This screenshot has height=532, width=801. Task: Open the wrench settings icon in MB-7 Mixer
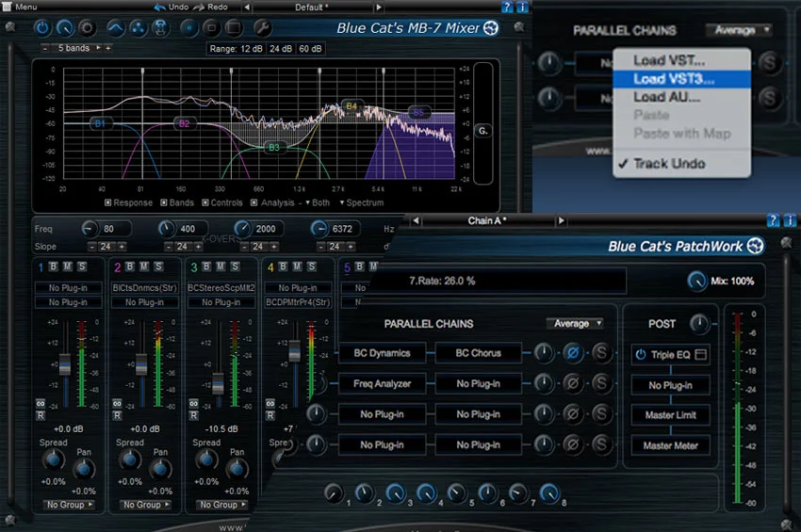click(x=262, y=27)
